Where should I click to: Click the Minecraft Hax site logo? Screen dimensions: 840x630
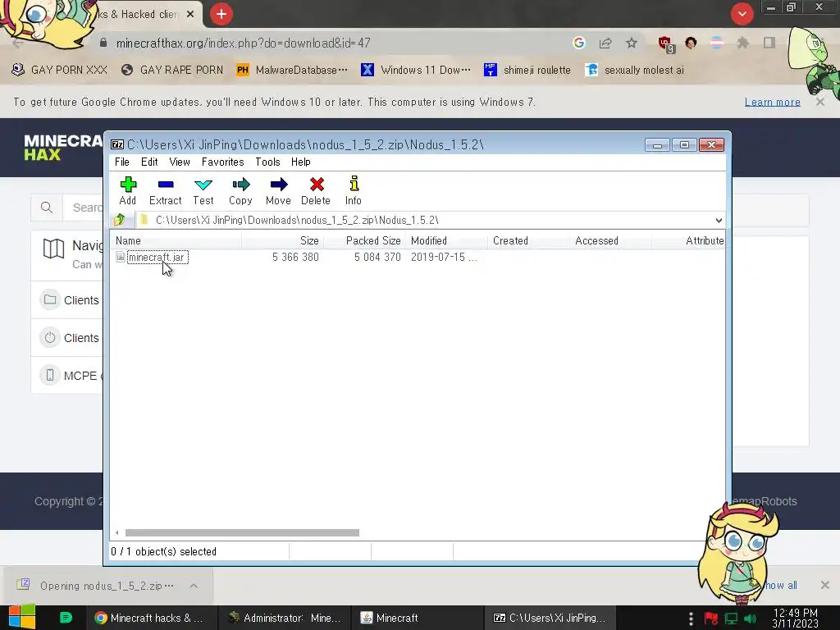[63, 148]
